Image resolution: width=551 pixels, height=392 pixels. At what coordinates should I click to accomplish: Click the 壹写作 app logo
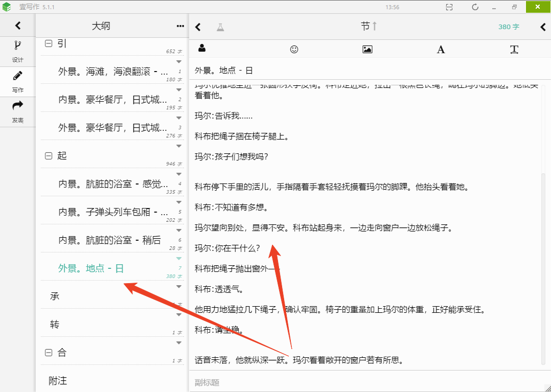point(7,7)
